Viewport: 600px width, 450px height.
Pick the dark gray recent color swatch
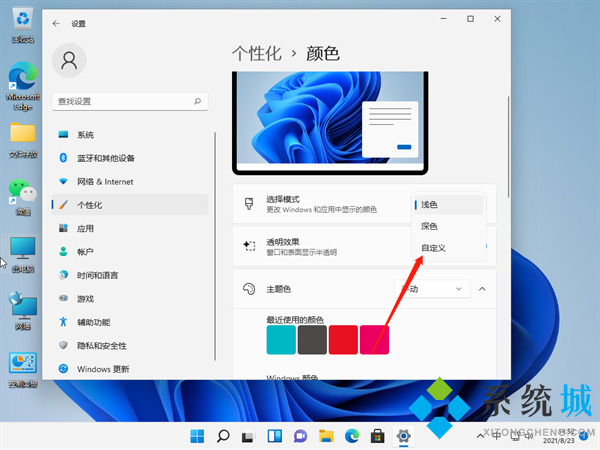(x=312, y=340)
